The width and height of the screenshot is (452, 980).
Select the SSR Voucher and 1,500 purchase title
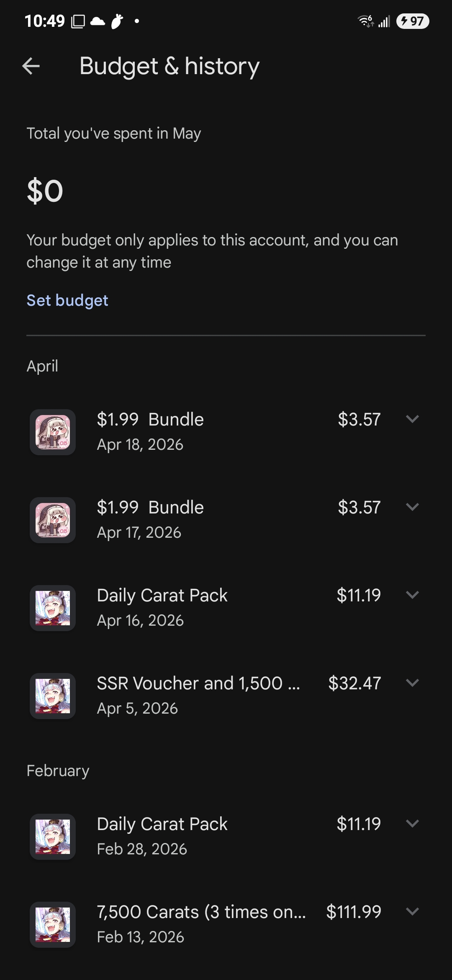click(x=198, y=683)
